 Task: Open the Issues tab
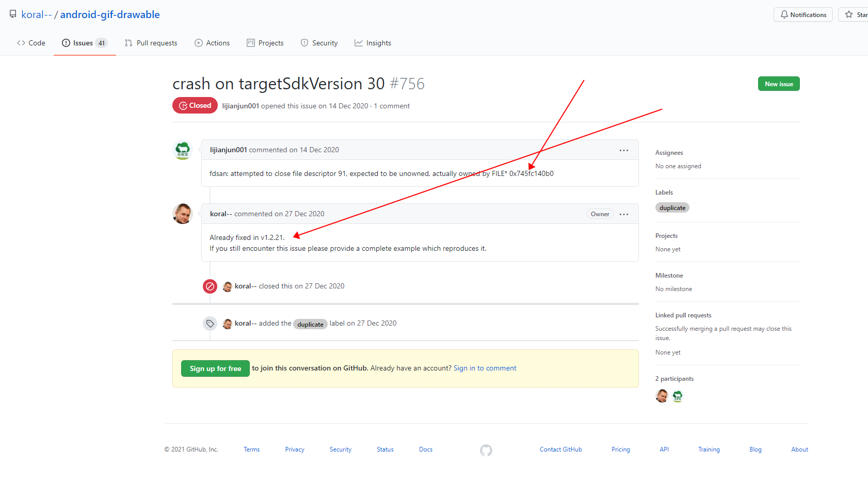click(85, 43)
